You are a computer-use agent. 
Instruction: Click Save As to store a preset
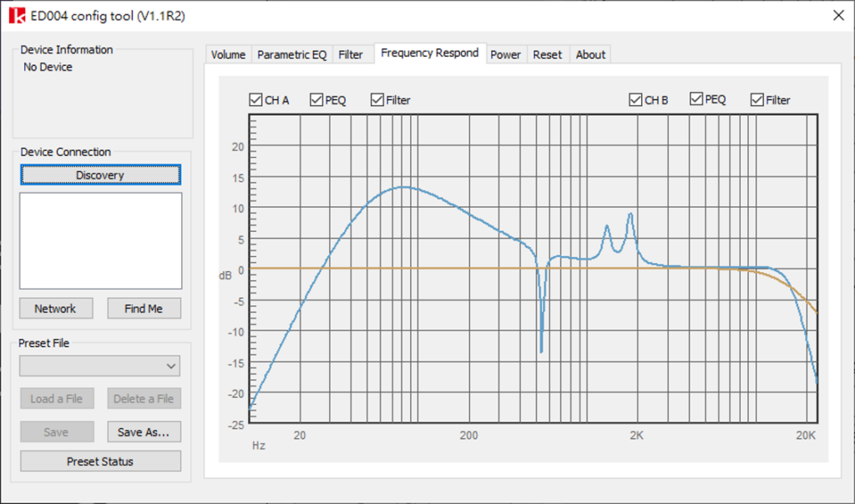coord(144,431)
